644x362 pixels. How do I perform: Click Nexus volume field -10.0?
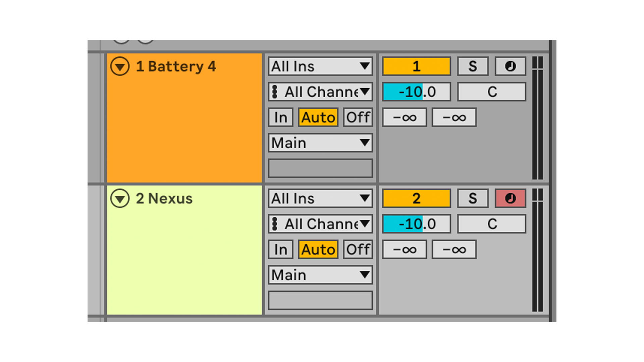(417, 224)
